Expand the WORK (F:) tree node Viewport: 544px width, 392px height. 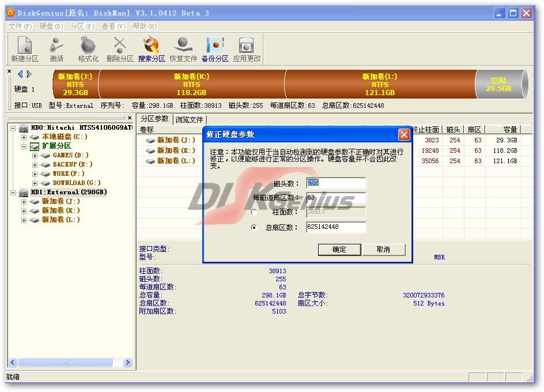coord(35,174)
